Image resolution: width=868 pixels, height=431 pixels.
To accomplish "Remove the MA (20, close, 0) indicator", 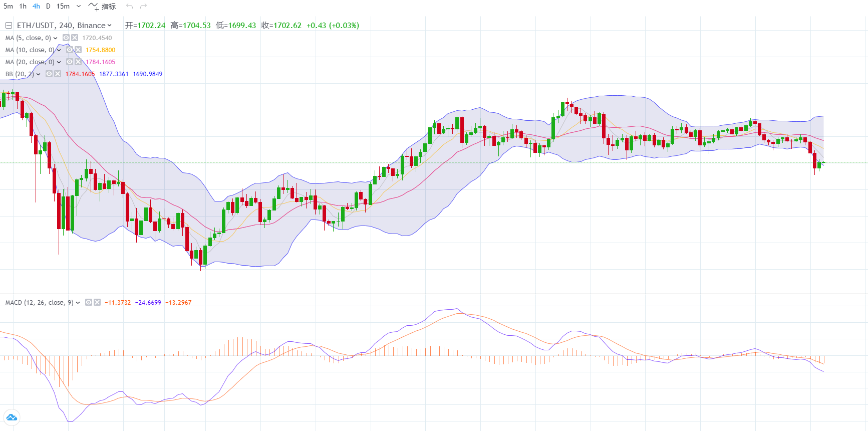I will [78, 62].
